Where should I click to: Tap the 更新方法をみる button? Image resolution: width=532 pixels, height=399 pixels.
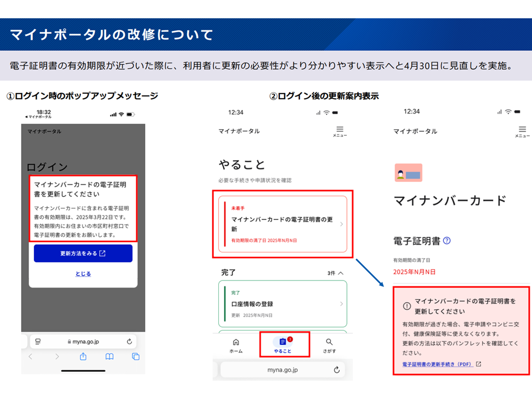(83, 253)
